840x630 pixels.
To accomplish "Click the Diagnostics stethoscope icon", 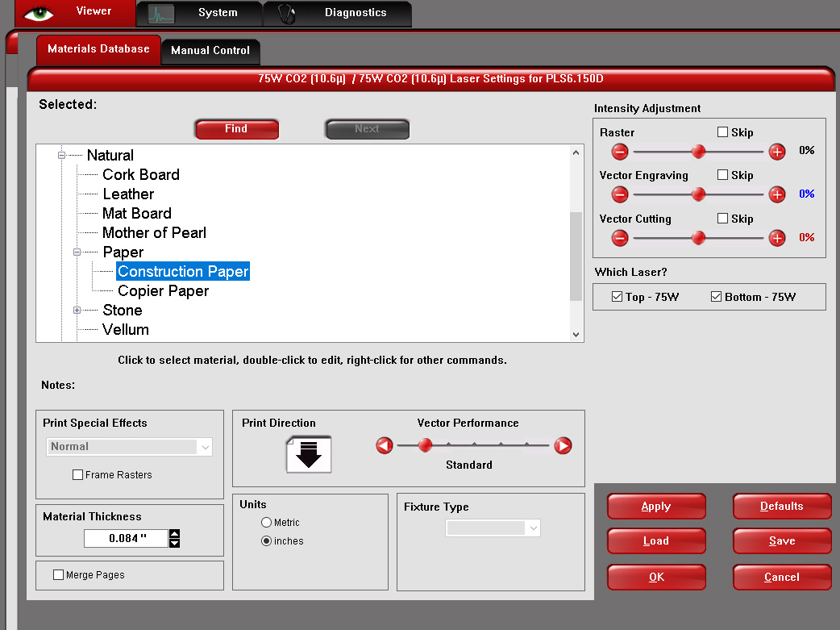I will 287,14.
